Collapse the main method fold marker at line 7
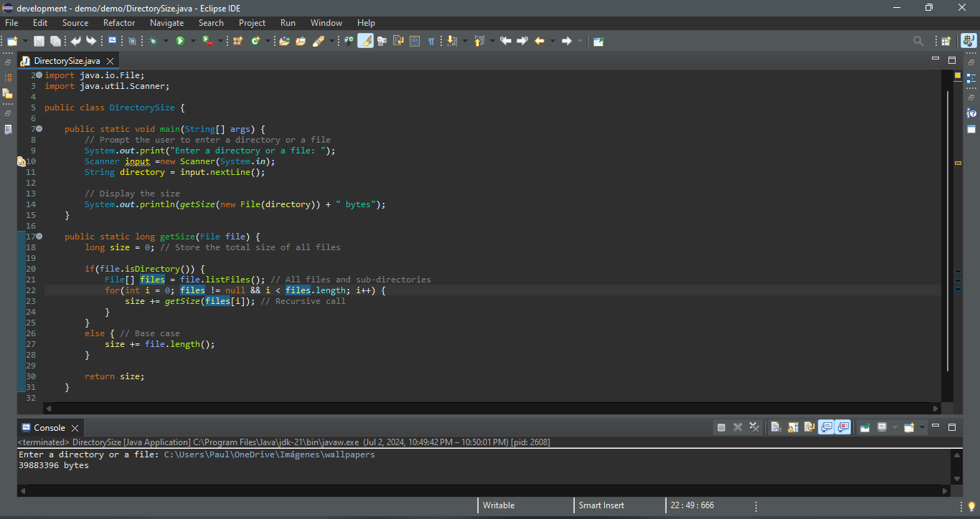This screenshot has width=980, height=519. coord(39,129)
